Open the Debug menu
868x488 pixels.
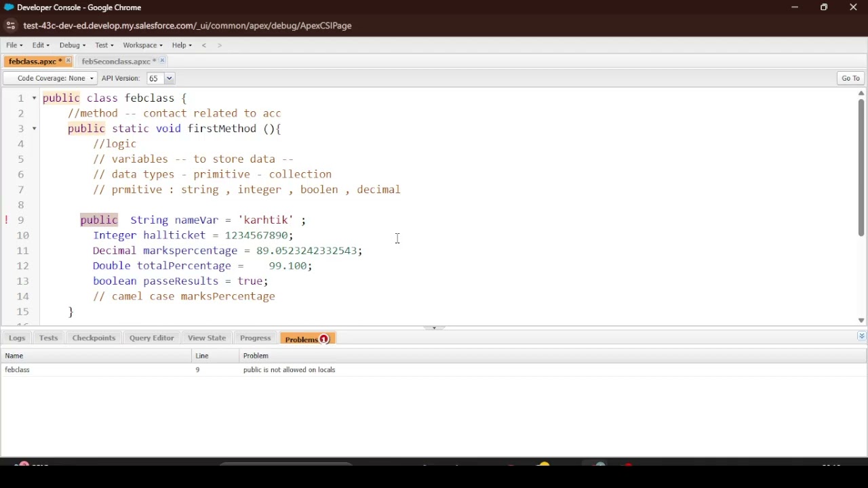click(x=72, y=45)
